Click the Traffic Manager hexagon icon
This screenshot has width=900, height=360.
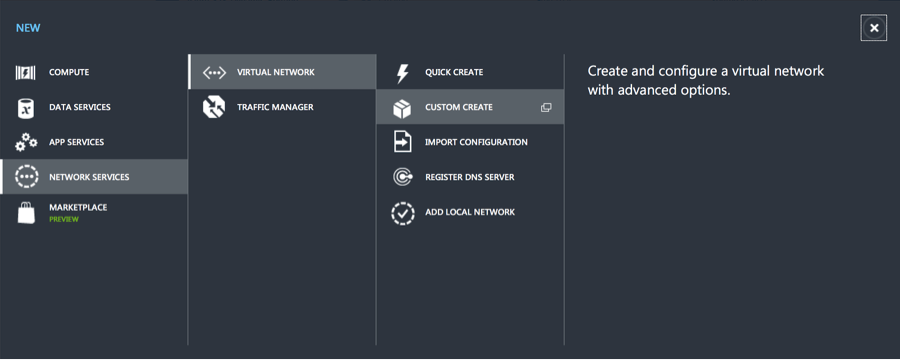pyautogui.click(x=214, y=107)
